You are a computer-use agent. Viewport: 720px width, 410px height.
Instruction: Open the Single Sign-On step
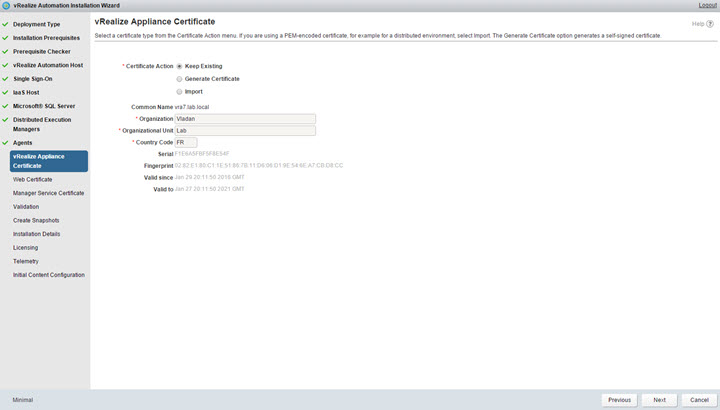[x=33, y=79]
